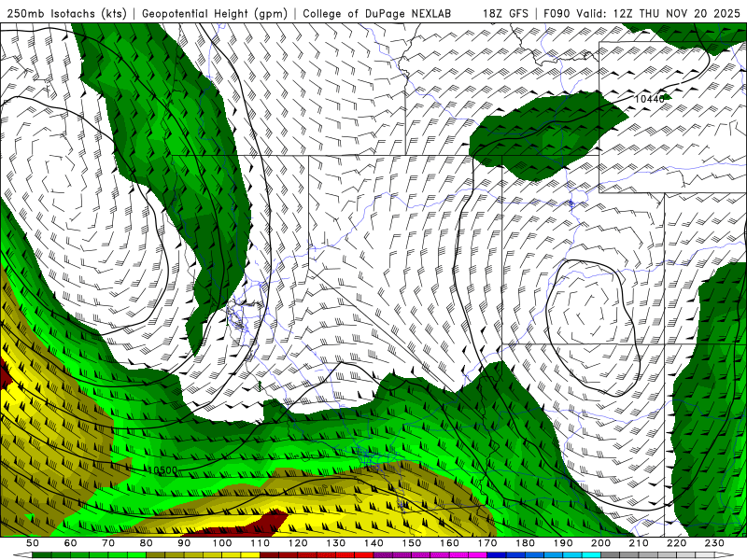Click the 150 value on the legend scale
This screenshot has height=560, width=747.
click(412, 543)
